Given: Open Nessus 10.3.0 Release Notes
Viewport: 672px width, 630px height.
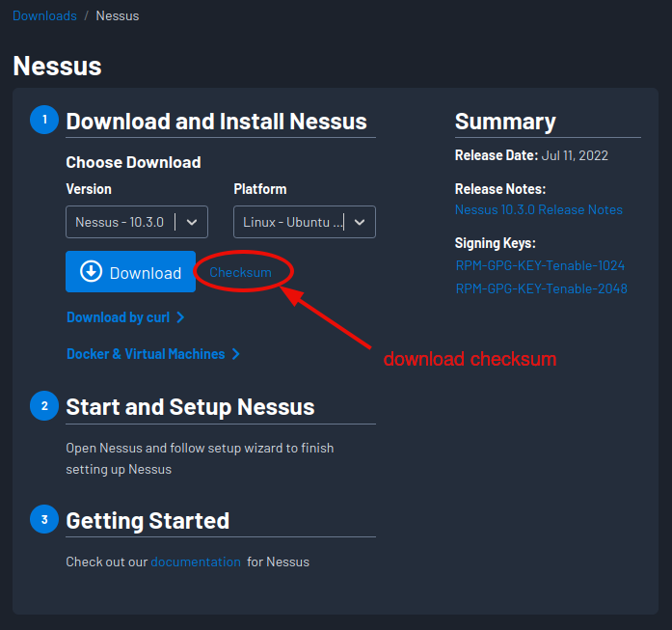Looking at the screenshot, I should (539, 209).
